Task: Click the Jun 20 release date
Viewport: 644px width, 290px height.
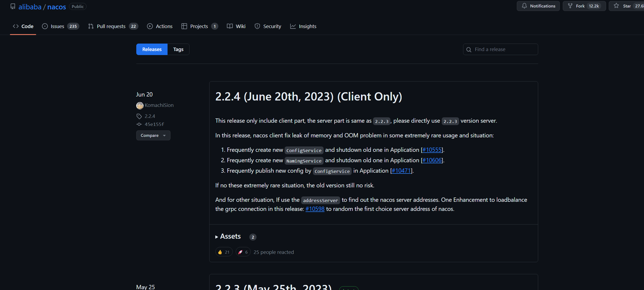Action: (x=144, y=94)
